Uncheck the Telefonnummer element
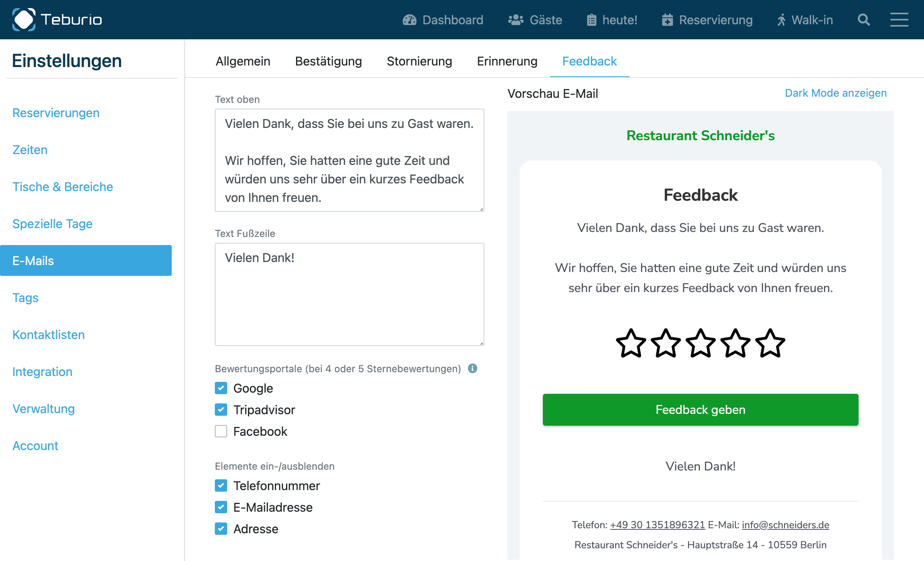The image size is (924, 561). click(221, 485)
